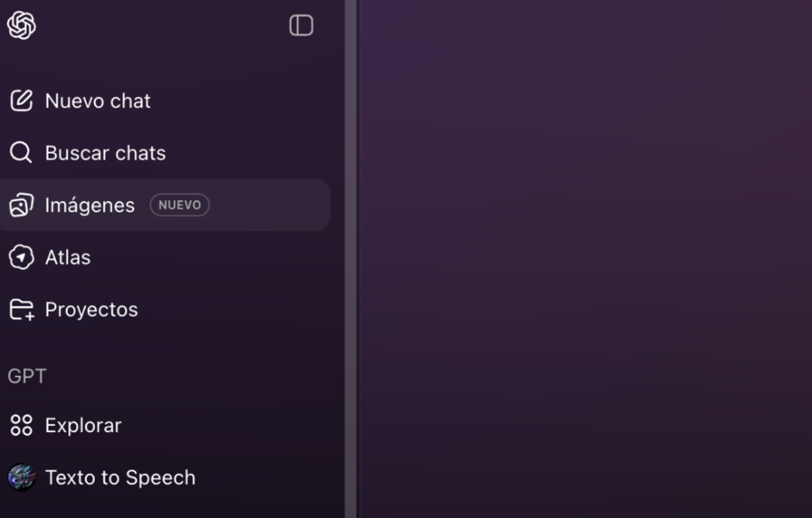Open Proyectos from the sidebar text

click(x=92, y=310)
